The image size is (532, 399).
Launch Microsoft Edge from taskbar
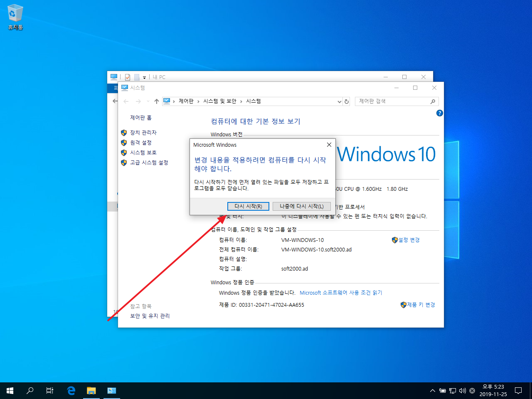click(71, 391)
